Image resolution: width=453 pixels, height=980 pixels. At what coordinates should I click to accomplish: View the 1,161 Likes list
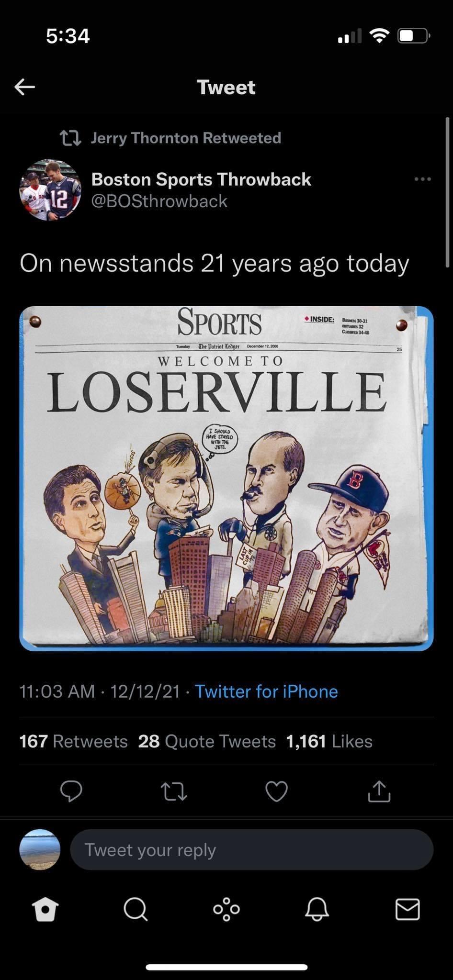point(329,741)
